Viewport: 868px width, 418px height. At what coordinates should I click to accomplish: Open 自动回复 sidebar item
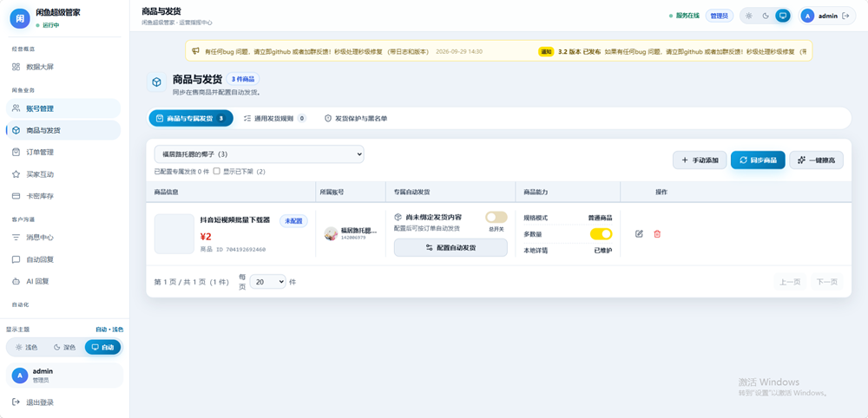coord(63,258)
